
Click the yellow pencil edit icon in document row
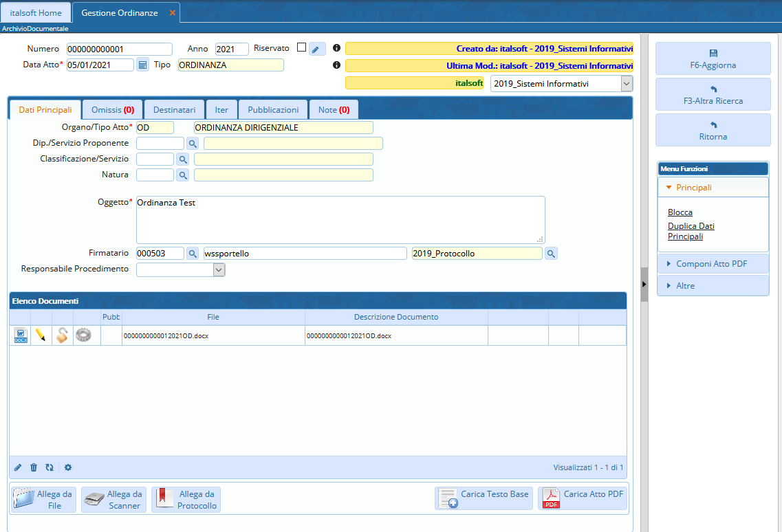click(41, 335)
